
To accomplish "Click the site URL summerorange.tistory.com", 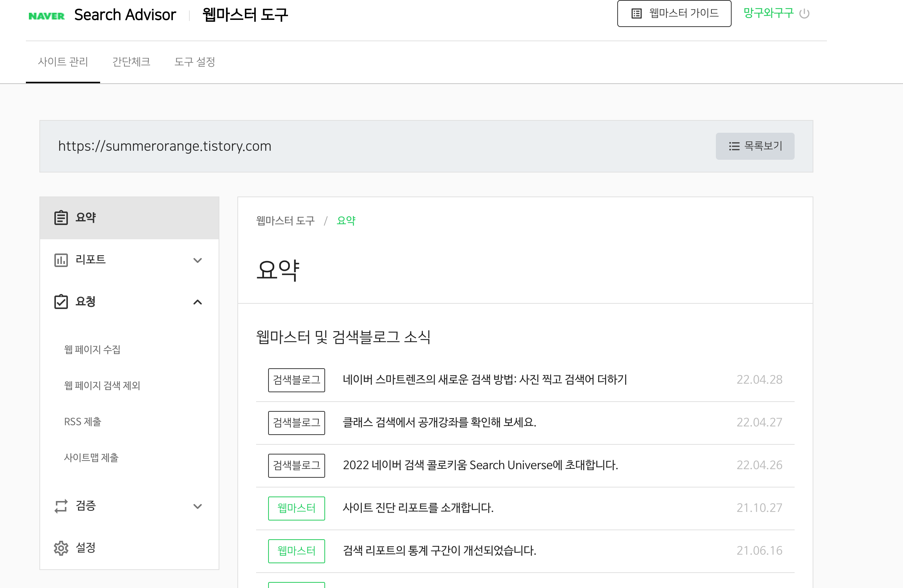I will click(x=165, y=146).
